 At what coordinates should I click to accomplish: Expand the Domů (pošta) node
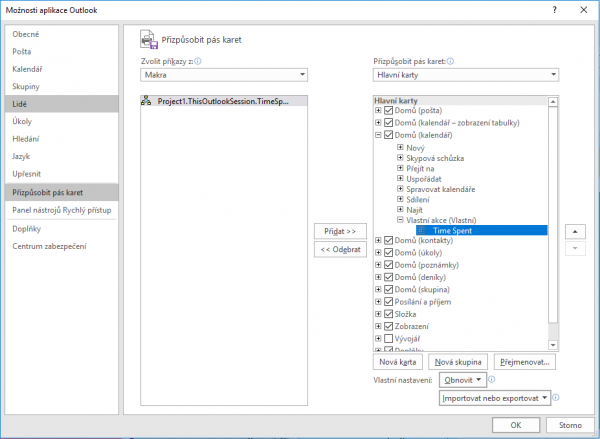(378, 111)
